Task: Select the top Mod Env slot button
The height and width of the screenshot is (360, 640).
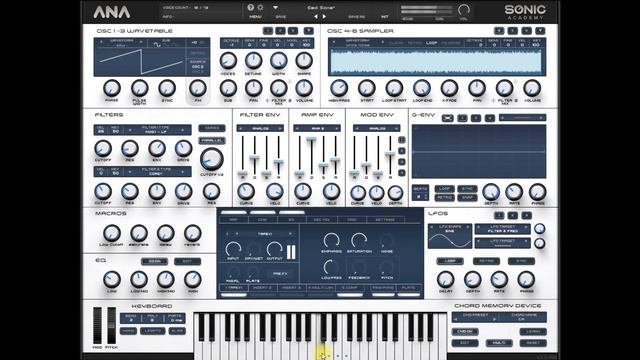Action: [x=402, y=140]
